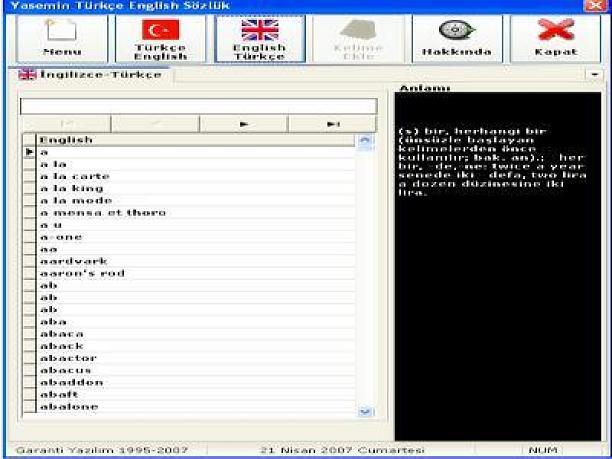Select the 'a-one' entry
612x459 pixels.
click(x=195, y=237)
